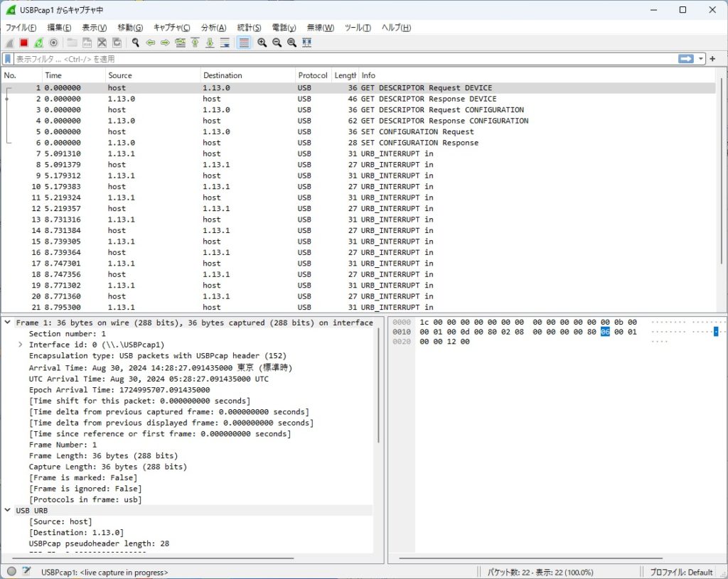728x579 pixels.
Task: Open the 統計(S) menu
Action: point(248,28)
